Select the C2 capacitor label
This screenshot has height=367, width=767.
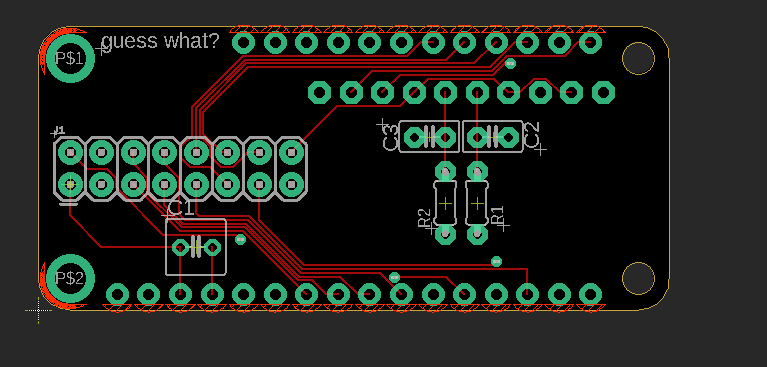click(531, 135)
